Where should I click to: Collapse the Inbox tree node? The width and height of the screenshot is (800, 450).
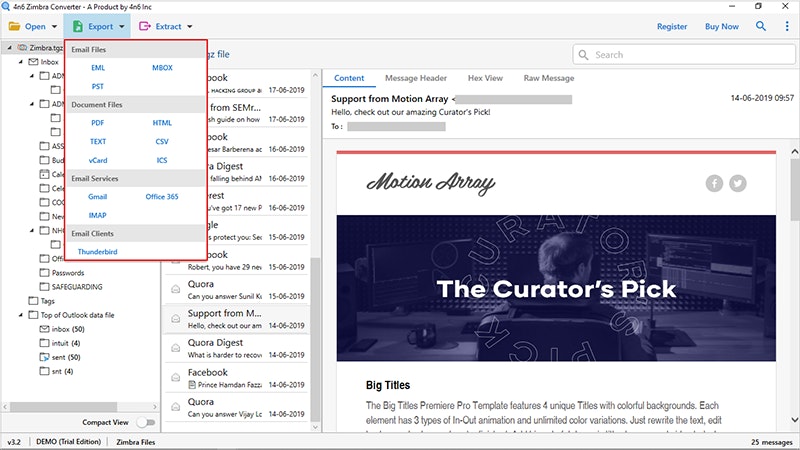click(20, 62)
